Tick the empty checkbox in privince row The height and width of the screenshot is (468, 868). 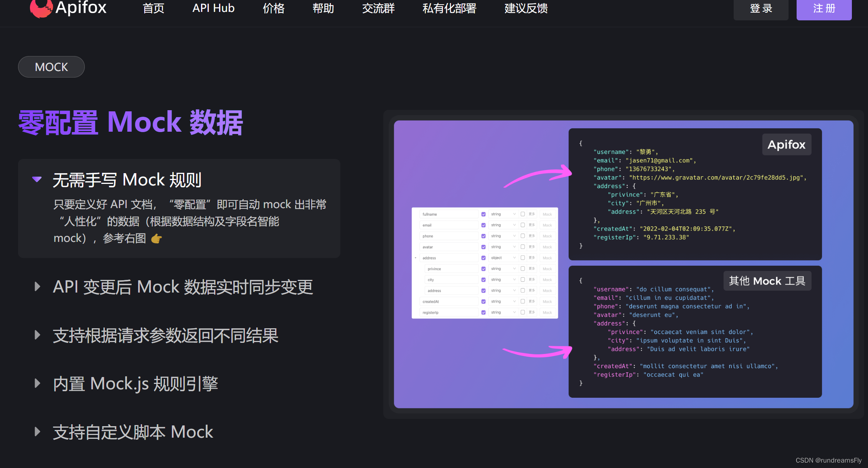[x=523, y=269]
